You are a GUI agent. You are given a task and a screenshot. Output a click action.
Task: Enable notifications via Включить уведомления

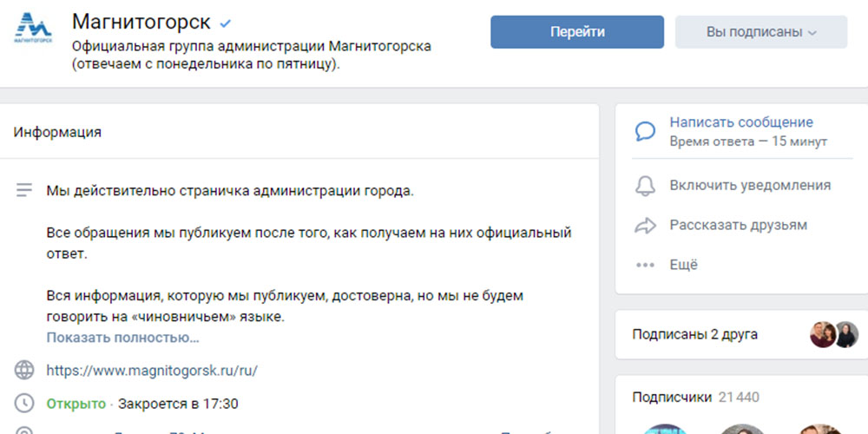pos(750,185)
